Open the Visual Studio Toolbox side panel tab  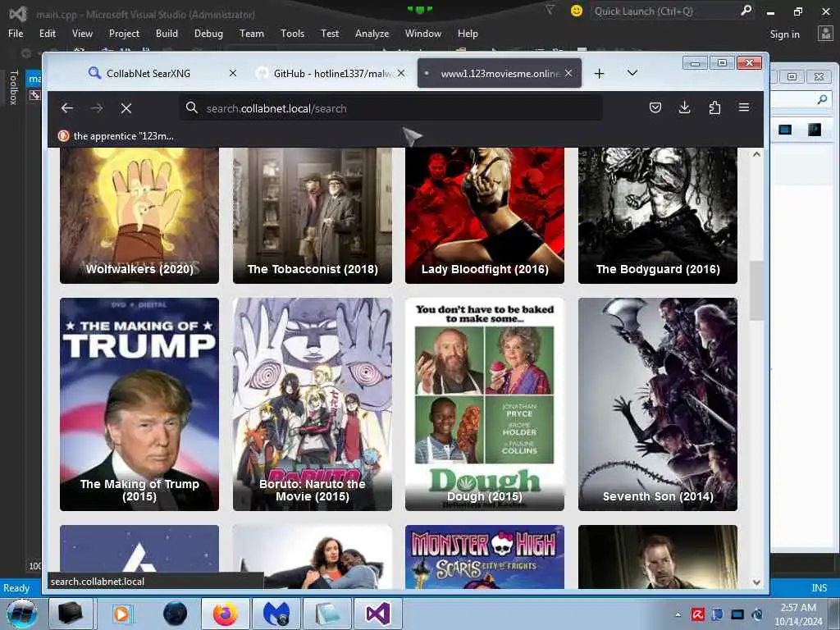(x=14, y=87)
